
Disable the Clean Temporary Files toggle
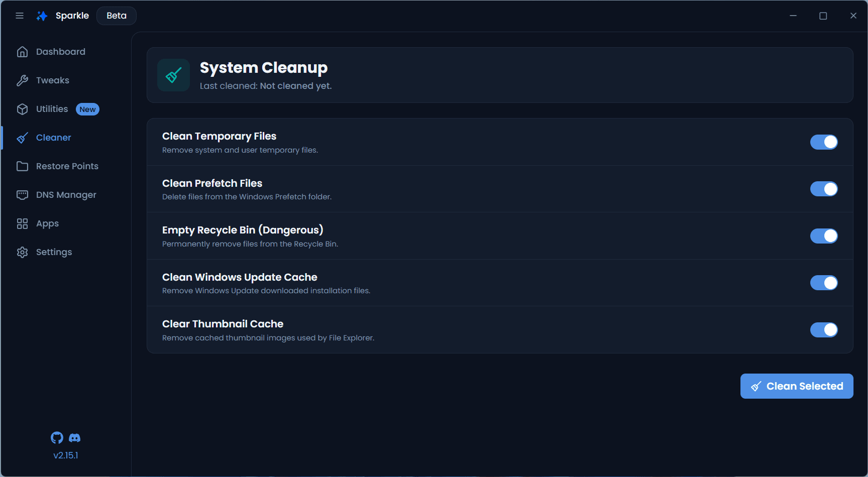tap(824, 142)
